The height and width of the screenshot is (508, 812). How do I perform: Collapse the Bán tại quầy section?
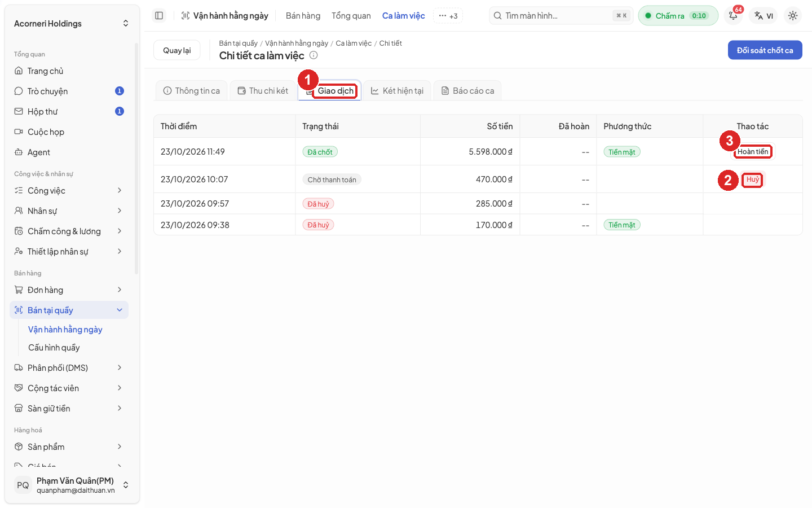click(x=69, y=310)
